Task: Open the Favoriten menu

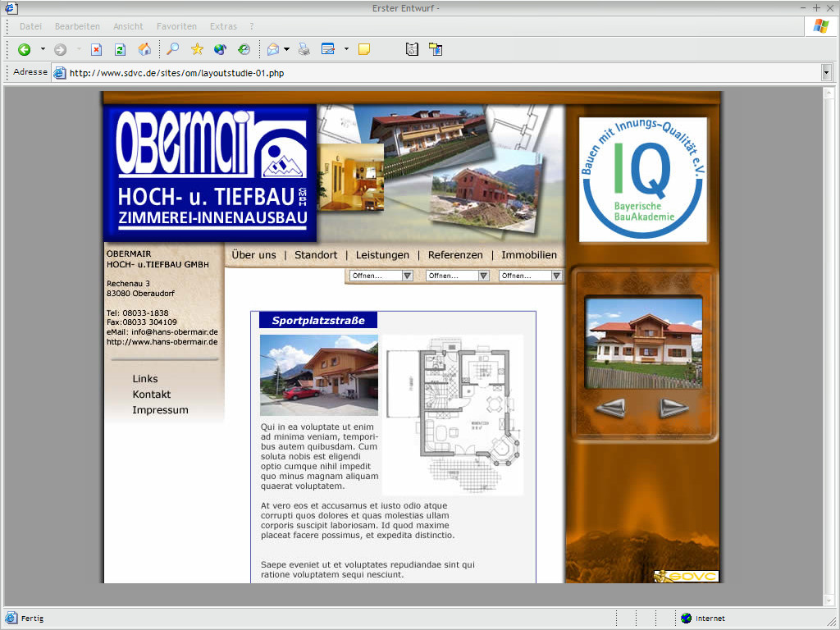Action: coord(176,26)
